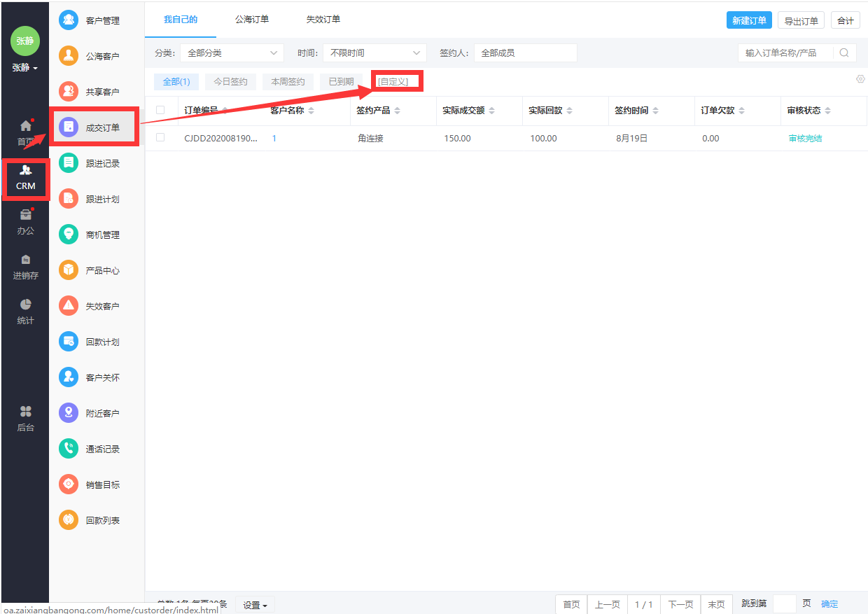Go to 末页 last page
The image size is (868, 614).
717,604
